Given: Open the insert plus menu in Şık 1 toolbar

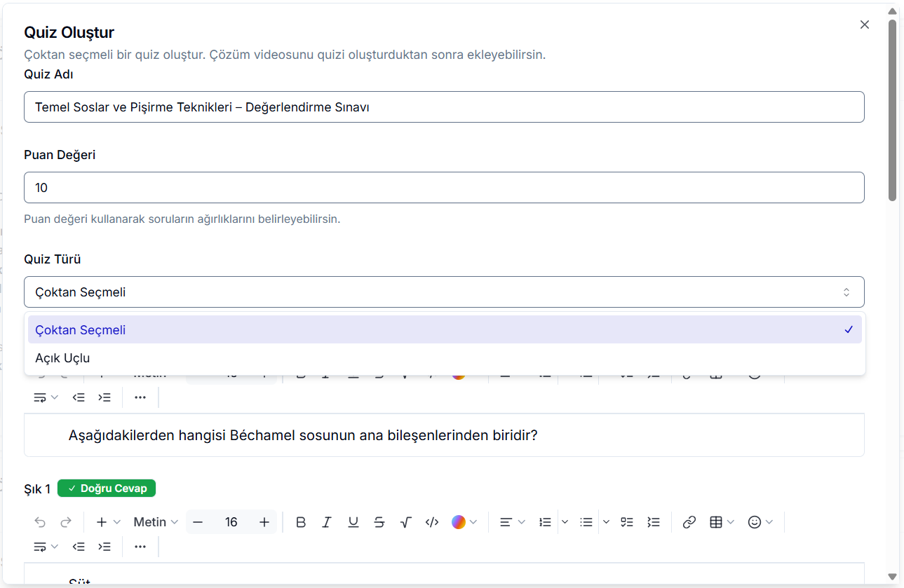Looking at the screenshot, I should click(x=109, y=522).
